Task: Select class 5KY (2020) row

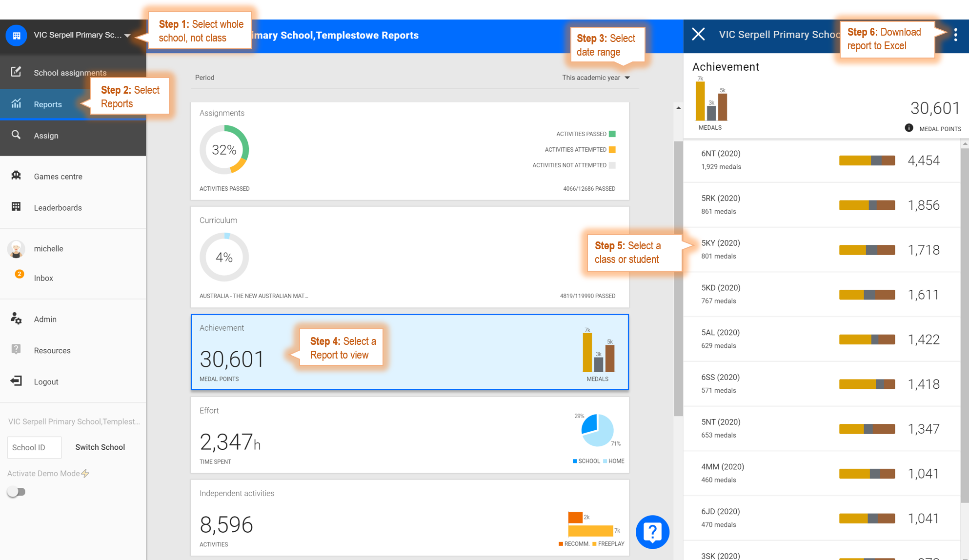Action: click(822, 250)
